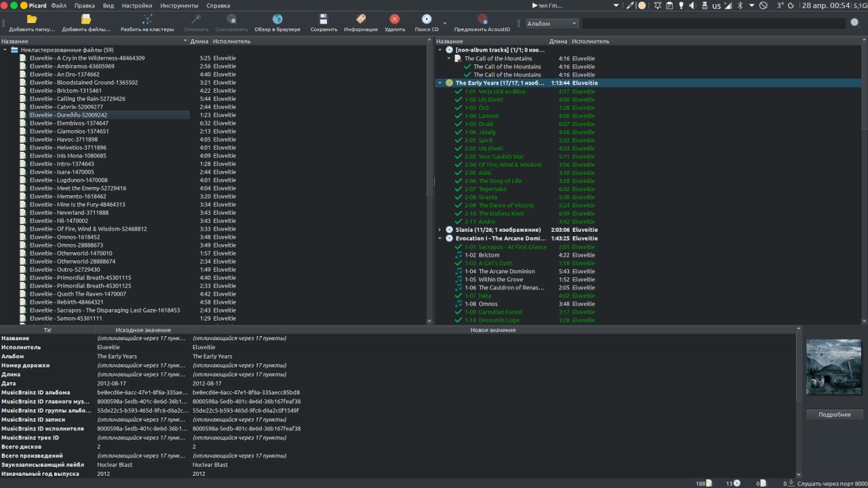
Task: Click the disc icon next to Slania album
Action: [x=449, y=230]
